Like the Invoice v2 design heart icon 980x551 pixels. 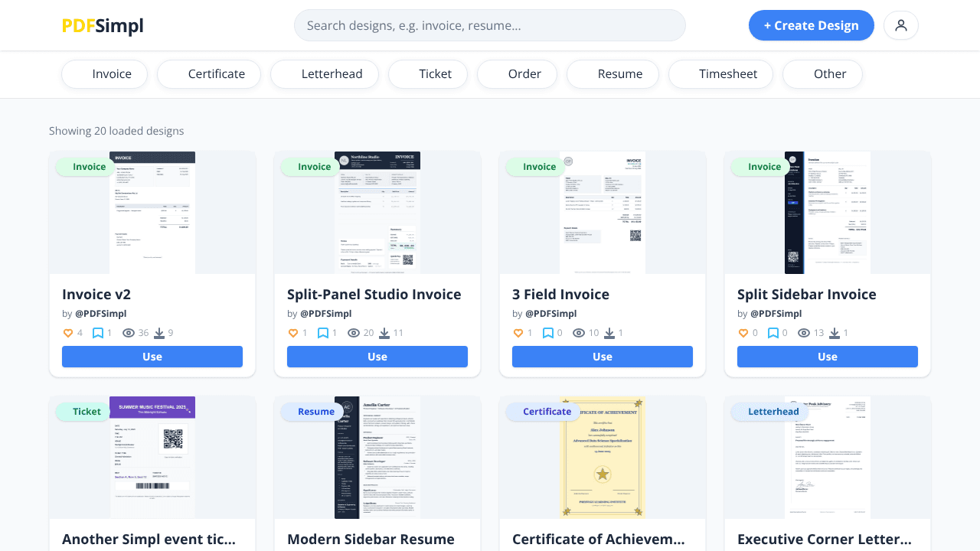[67, 333]
